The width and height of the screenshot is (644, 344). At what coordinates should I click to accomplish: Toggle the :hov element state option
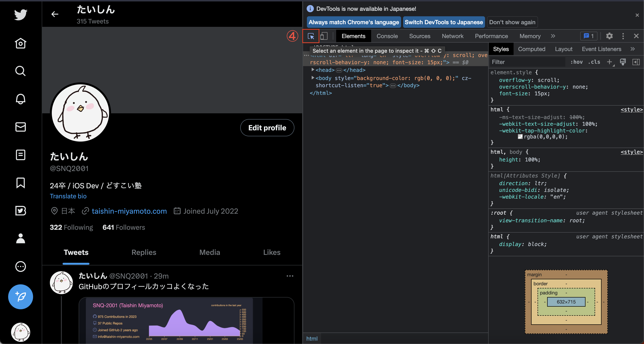click(576, 62)
